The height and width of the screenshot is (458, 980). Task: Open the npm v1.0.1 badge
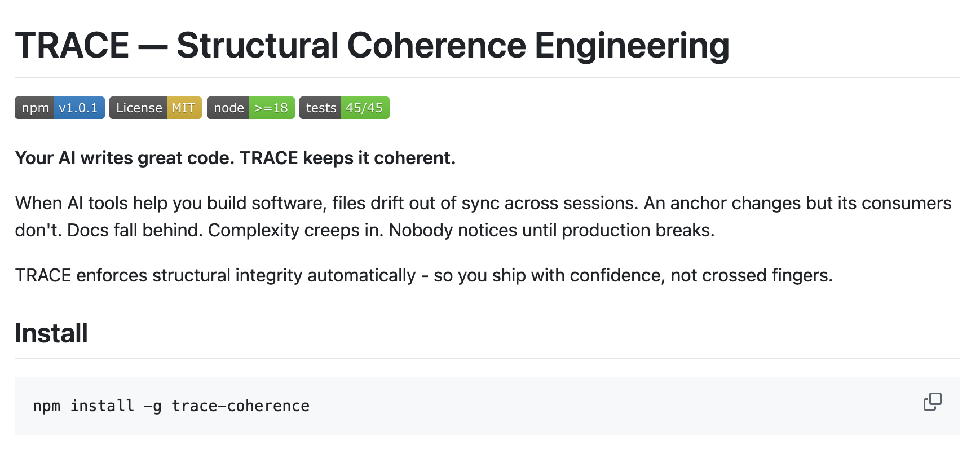pyautogui.click(x=59, y=108)
